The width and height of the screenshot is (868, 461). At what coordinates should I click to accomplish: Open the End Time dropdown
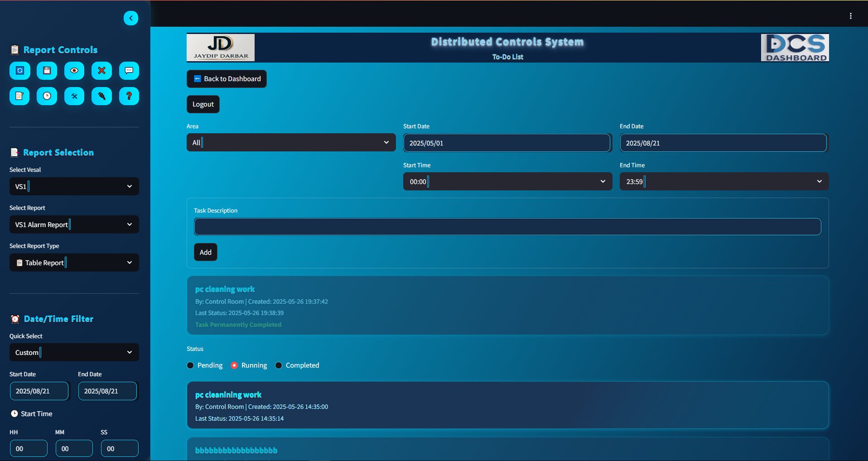[x=723, y=181]
